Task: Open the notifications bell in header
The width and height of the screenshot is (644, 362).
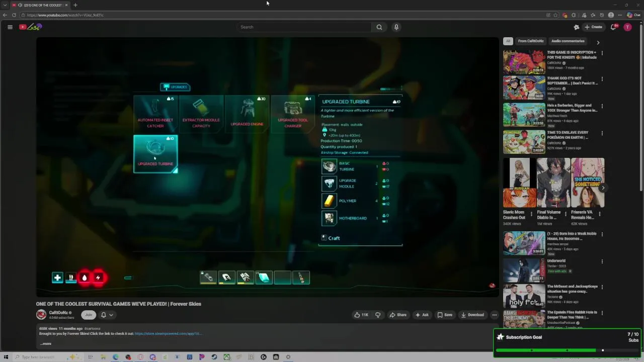Action: 613,27
